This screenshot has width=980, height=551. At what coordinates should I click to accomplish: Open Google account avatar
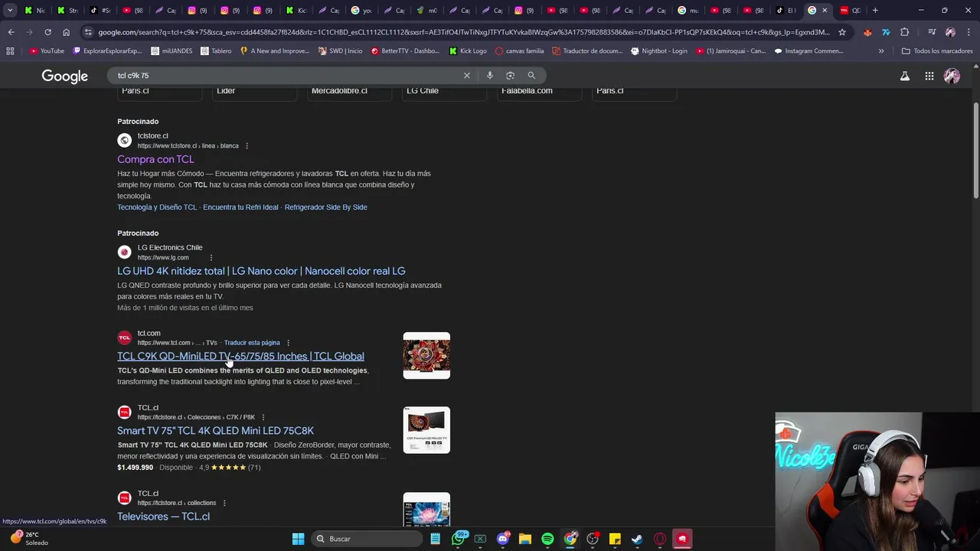click(x=952, y=76)
